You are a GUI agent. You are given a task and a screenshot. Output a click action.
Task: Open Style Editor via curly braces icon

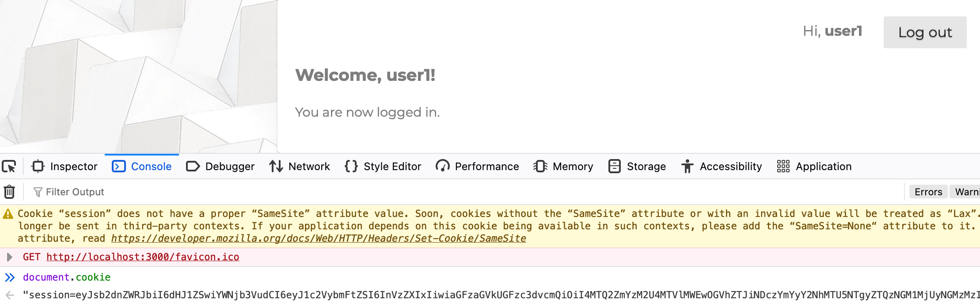(x=351, y=167)
